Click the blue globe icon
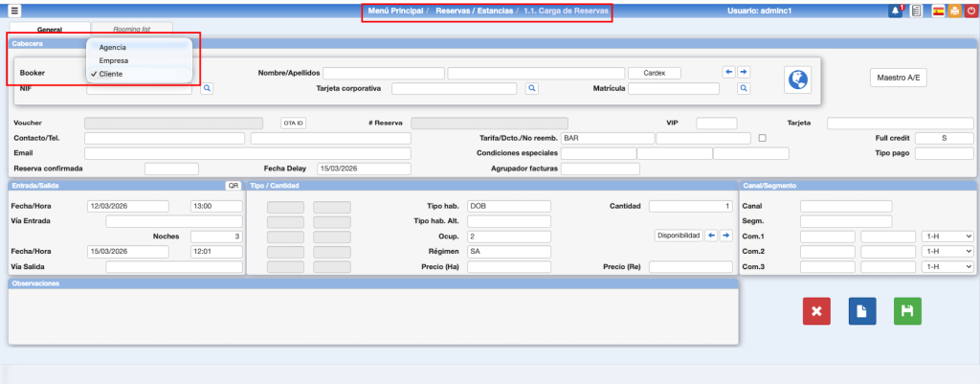The width and height of the screenshot is (980, 384). pyautogui.click(x=796, y=80)
